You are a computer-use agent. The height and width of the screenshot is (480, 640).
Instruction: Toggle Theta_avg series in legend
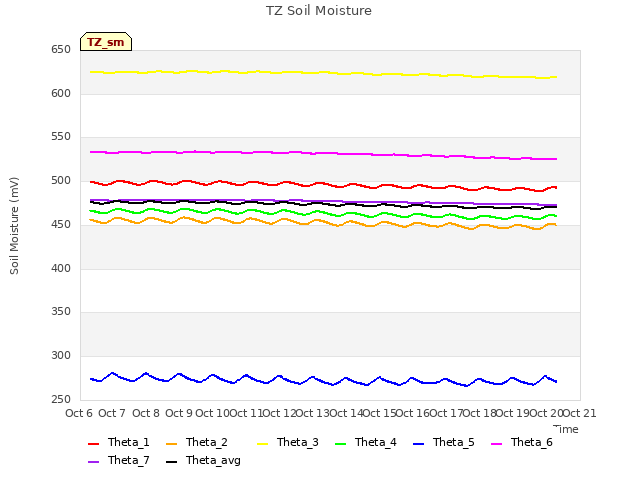203,460
